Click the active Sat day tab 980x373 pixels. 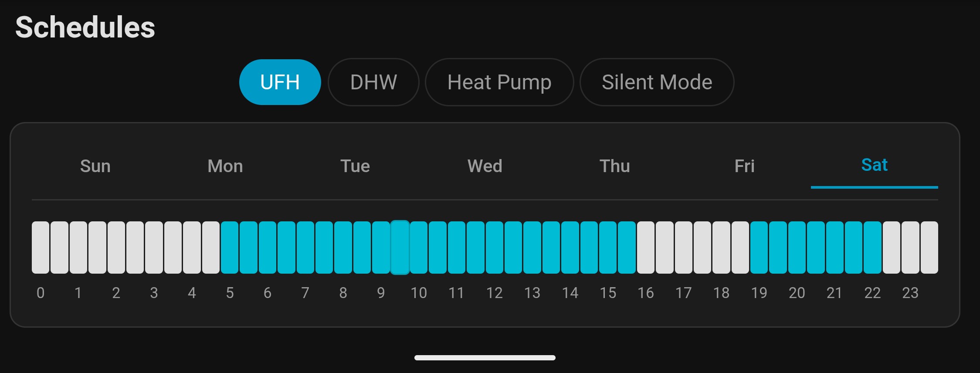875,165
